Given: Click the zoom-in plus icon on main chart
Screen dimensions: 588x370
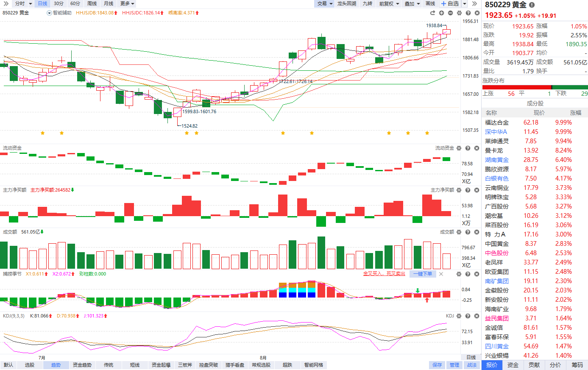Looking at the screenshot, I should click(441, 13).
